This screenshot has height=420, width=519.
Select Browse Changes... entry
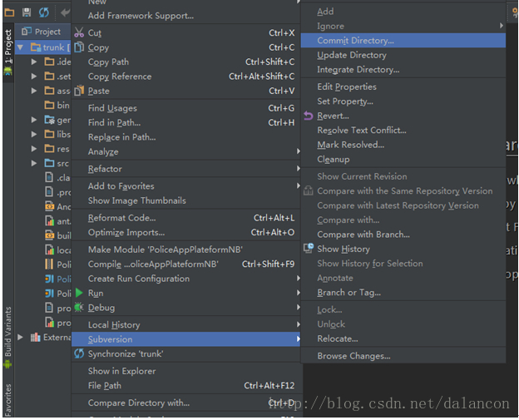coord(403,356)
